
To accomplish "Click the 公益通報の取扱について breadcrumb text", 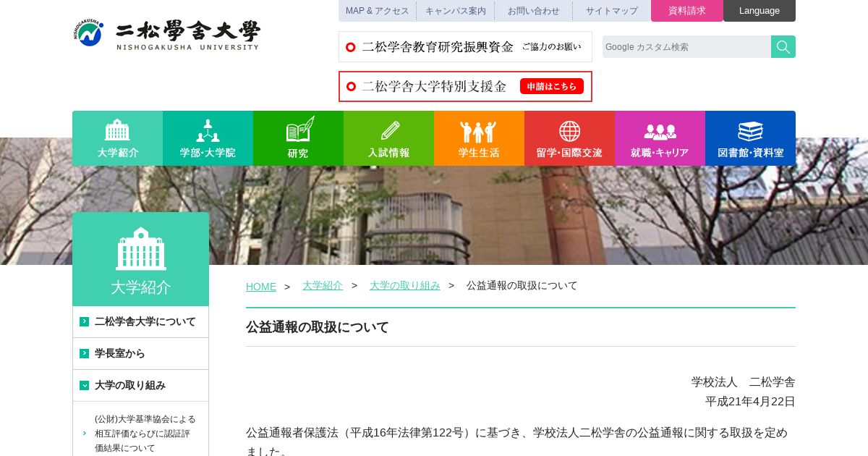I will click(x=522, y=285).
